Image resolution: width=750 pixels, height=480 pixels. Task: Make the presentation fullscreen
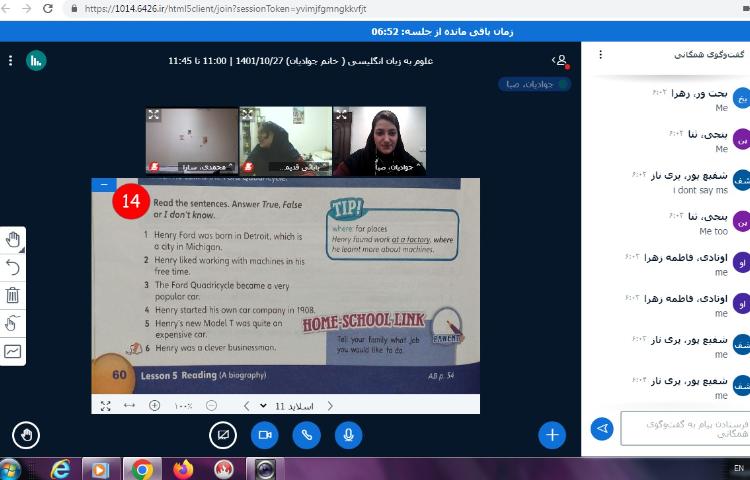point(106,406)
